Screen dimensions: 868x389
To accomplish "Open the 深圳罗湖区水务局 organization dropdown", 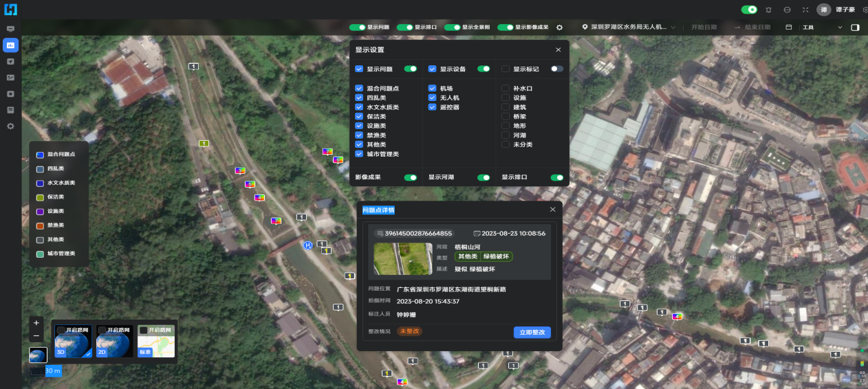I will 628,27.
